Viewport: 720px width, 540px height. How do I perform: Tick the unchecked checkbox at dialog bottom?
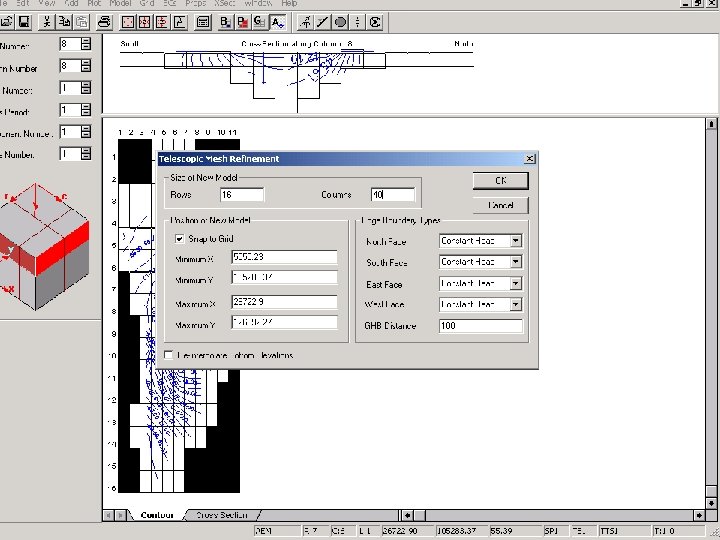pos(169,355)
